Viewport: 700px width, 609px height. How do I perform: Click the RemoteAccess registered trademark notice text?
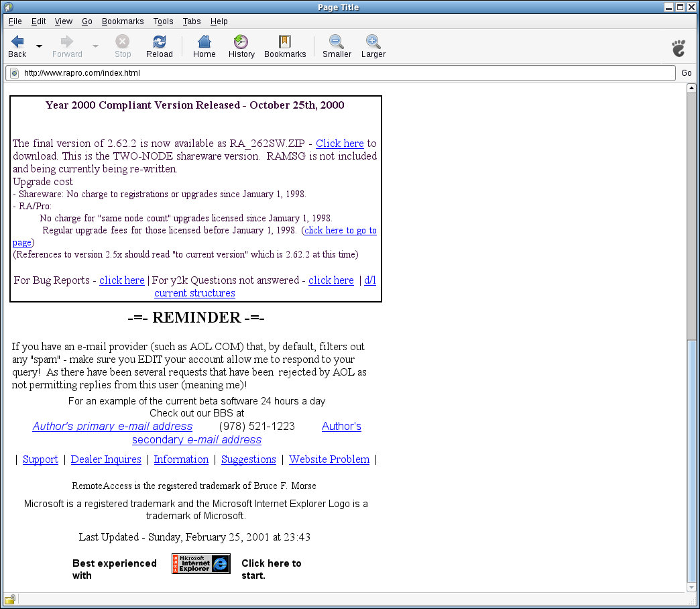194,486
